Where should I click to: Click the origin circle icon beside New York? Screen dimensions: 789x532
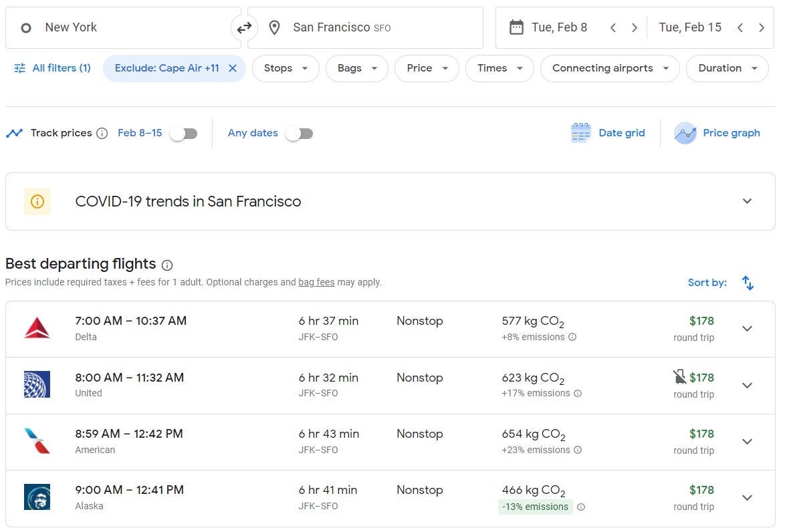point(26,28)
